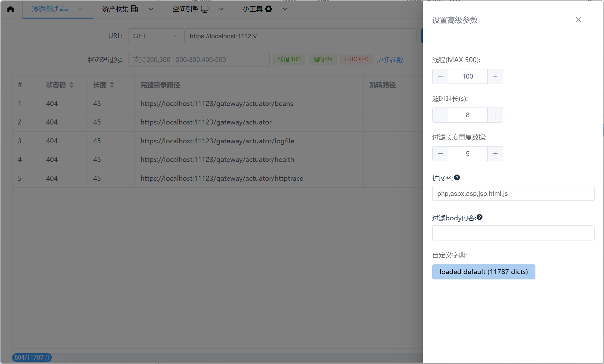
Task: Expand the 空间引擎 chevron
Action: tap(221, 9)
